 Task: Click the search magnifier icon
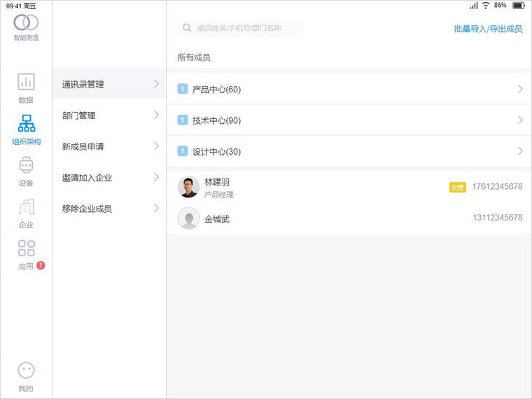[x=187, y=29]
